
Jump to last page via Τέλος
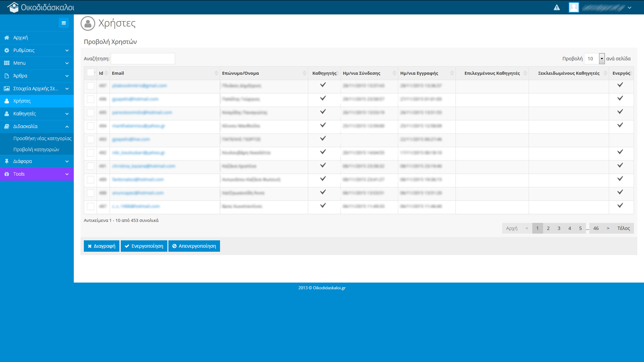pyautogui.click(x=624, y=228)
